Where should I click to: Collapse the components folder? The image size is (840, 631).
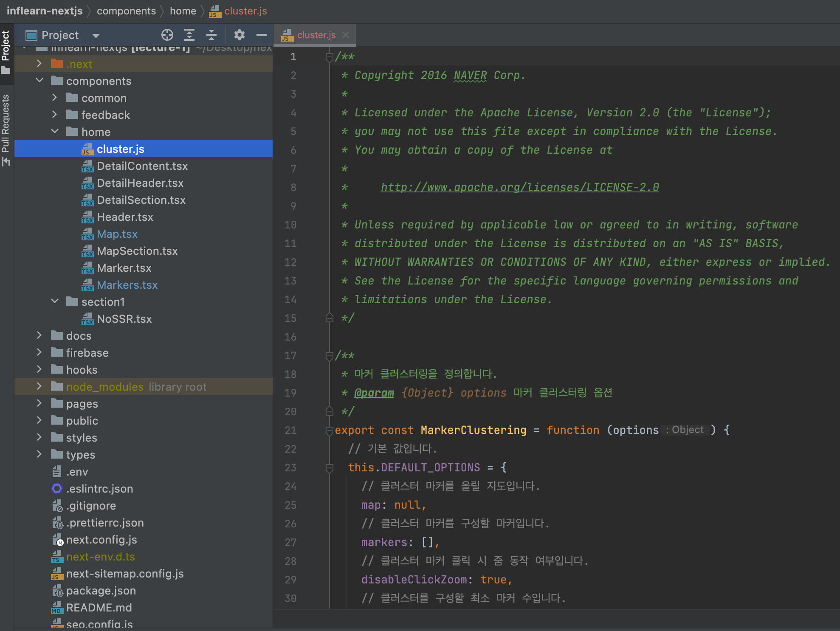pyautogui.click(x=39, y=81)
